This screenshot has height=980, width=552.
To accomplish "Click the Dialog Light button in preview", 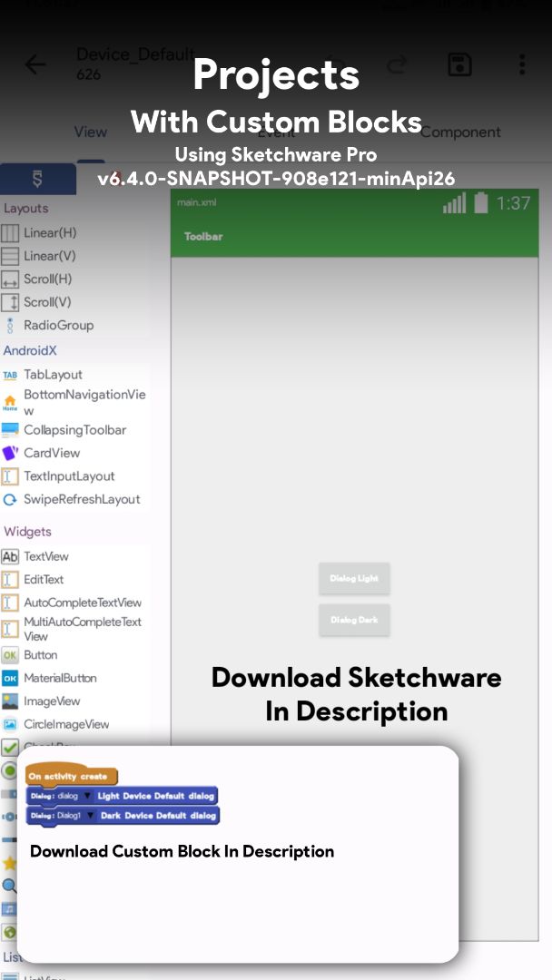I will tap(354, 578).
